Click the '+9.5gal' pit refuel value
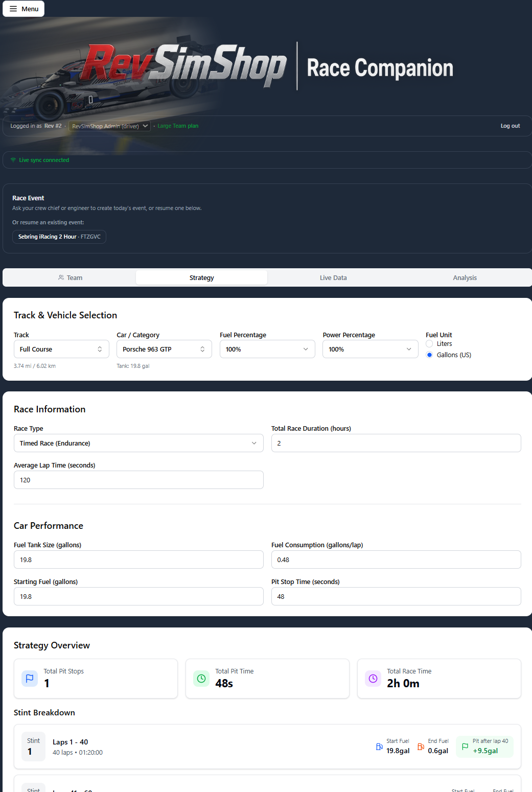The height and width of the screenshot is (792, 532). click(x=485, y=751)
